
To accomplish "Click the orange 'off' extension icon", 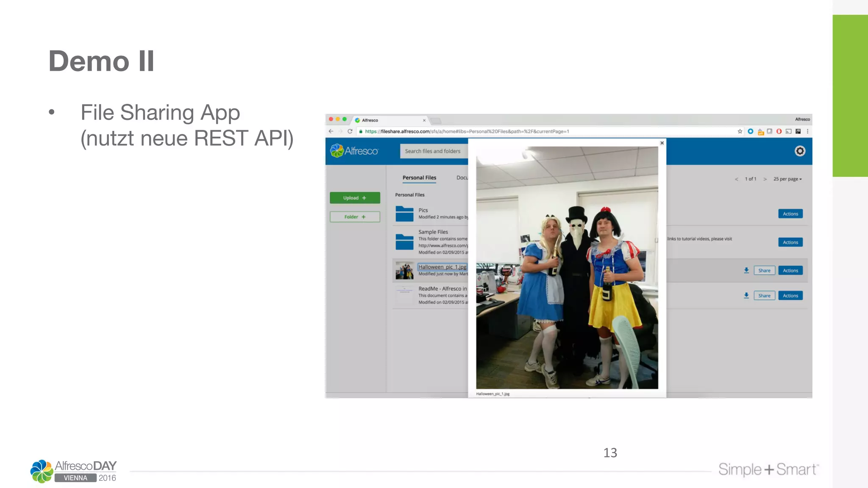I will (760, 132).
